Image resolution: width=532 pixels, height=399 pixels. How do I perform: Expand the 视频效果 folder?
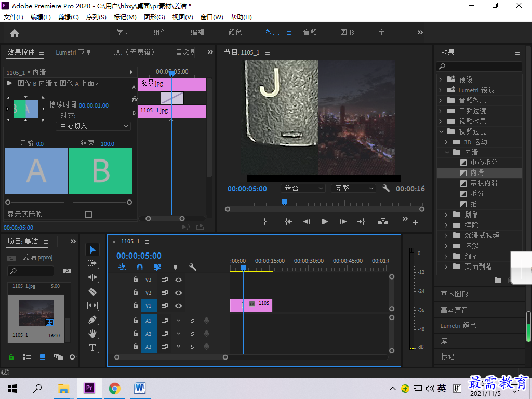441,121
